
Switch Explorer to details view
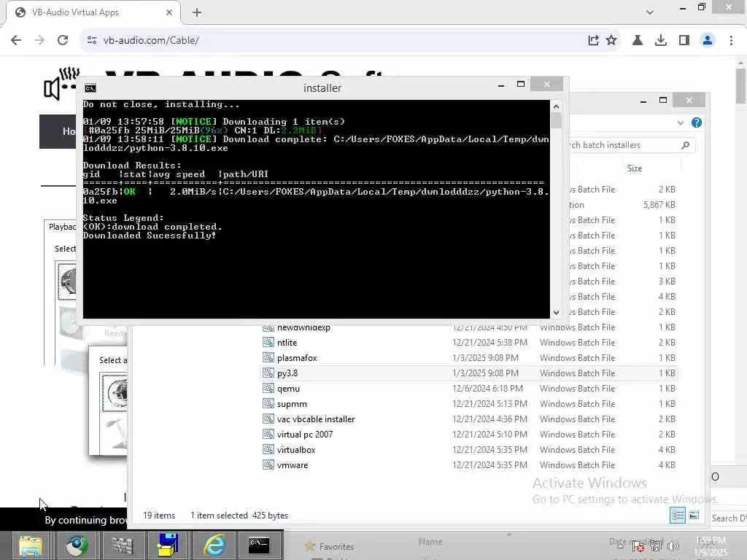(678, 515)
